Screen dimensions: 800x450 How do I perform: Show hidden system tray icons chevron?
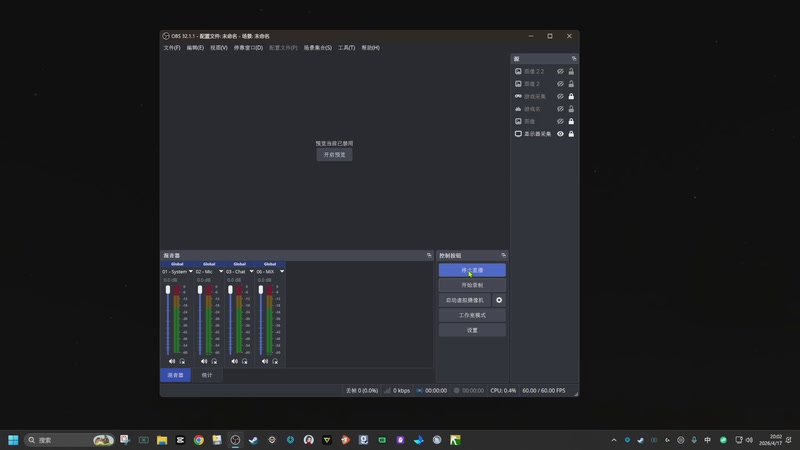(x=614, y=440)
